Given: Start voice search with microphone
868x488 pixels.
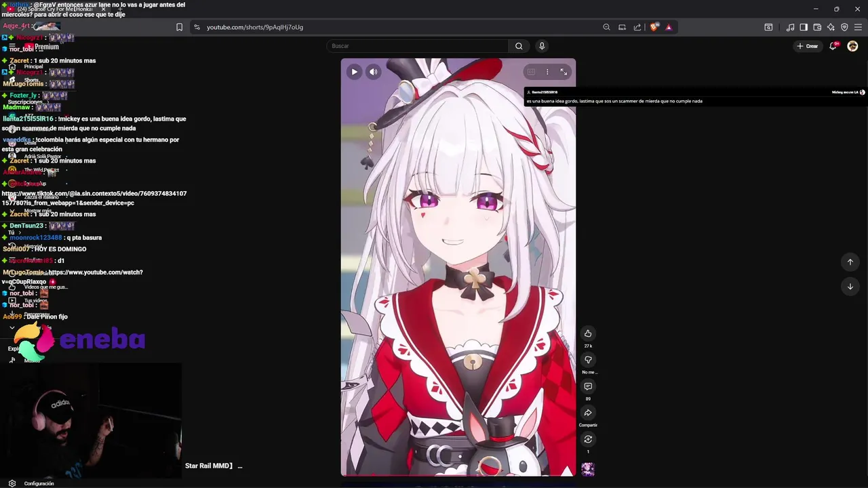Looking at the screenshot, I should coord(541,46).
